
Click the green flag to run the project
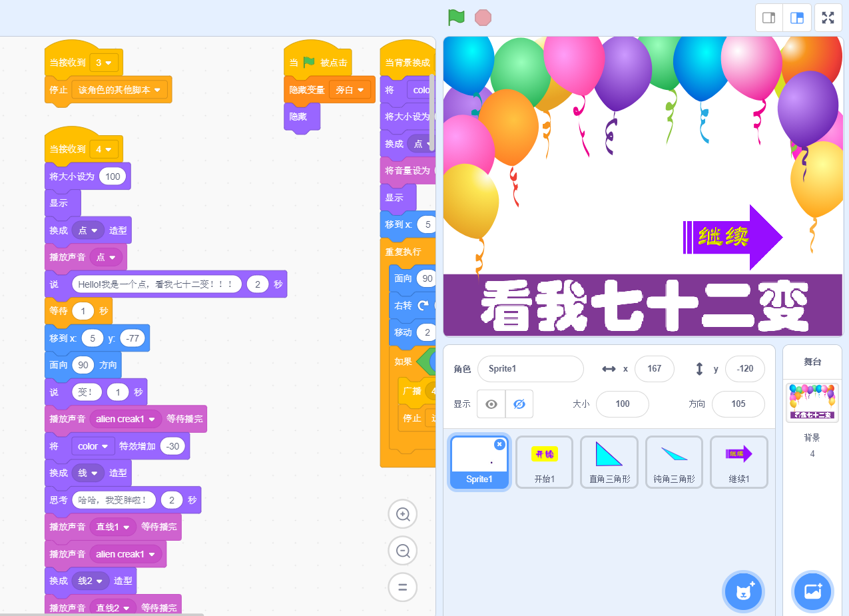(x=456, y=17)
